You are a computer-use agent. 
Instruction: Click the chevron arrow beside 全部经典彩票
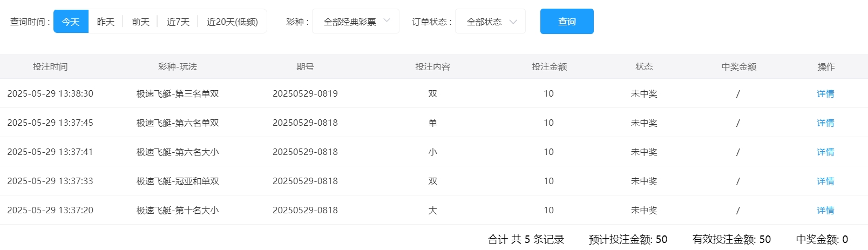click(x=386, y=21)
